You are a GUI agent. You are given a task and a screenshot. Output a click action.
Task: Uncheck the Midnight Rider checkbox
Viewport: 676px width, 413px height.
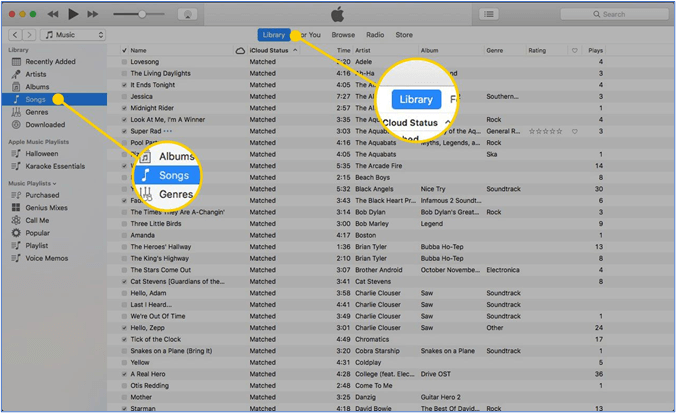(124, 107)
